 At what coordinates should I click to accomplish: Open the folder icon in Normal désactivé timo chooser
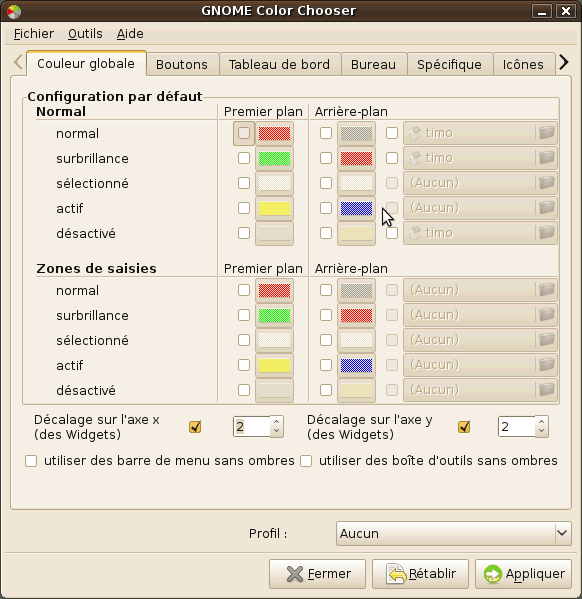[x=546, y=233]
